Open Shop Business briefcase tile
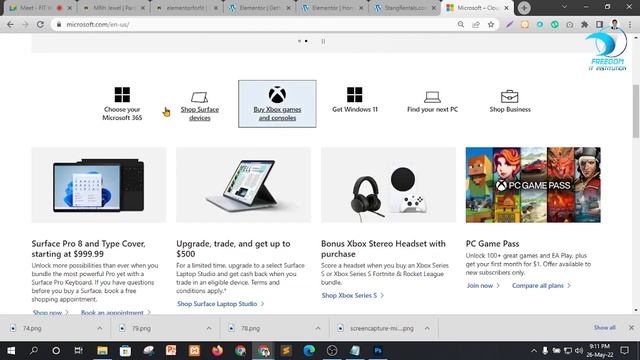The height and width of the screenshot is (360, 640). point(510,101)
